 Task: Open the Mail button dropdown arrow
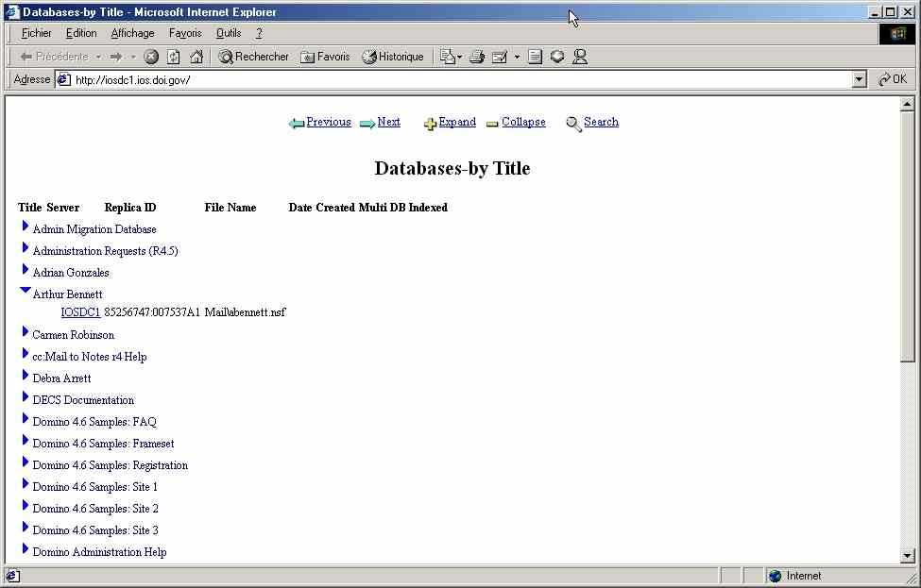point(459,57)
